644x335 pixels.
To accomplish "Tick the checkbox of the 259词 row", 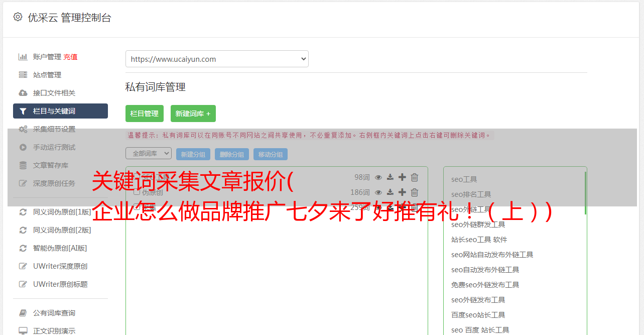I will coord(137,207).
